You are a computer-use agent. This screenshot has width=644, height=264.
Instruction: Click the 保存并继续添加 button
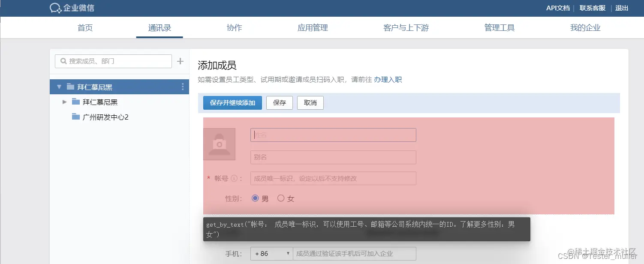pyautogui.click(x=232, y=102)
